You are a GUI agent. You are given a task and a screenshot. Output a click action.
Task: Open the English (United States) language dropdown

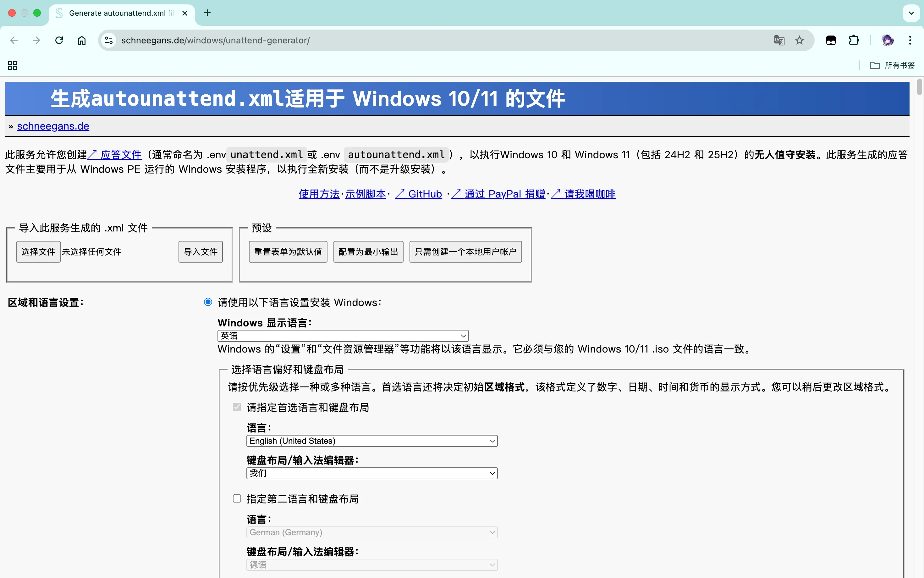[372, 440]
